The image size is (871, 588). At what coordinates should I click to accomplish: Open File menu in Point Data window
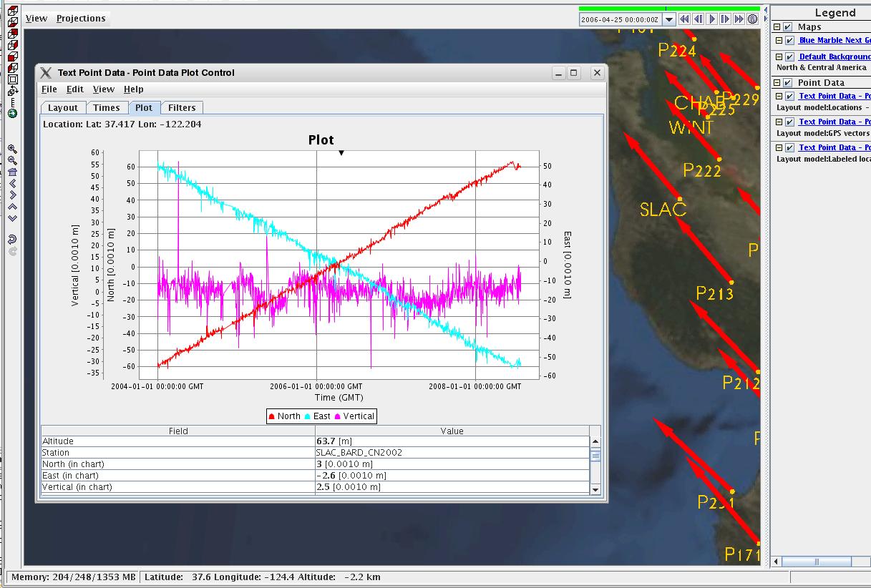(49, 89)
